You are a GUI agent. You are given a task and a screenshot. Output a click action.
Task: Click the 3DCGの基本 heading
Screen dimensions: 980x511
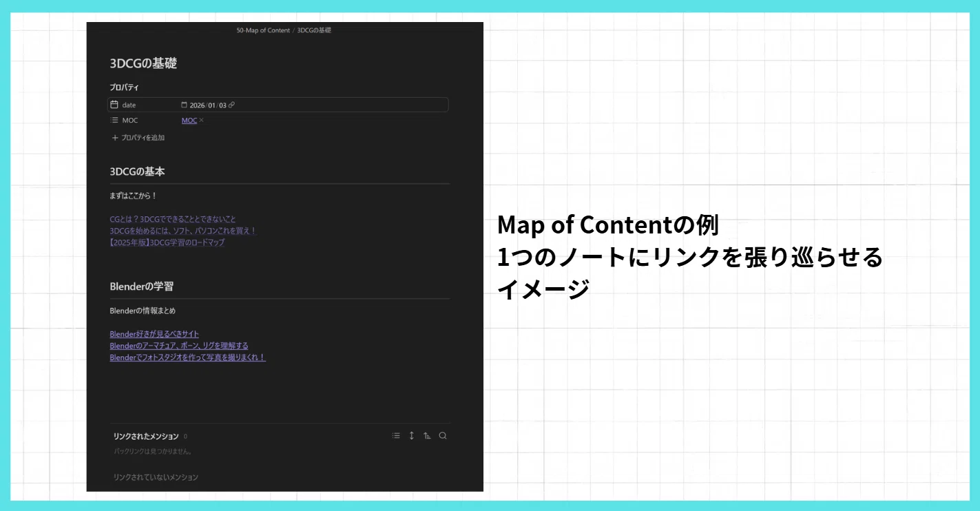[x=137, y=171]
